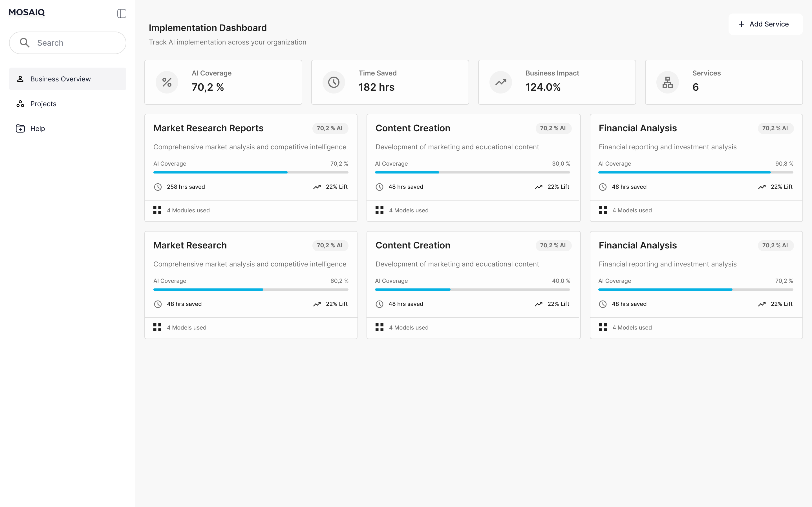Open the Help menu item

37,129
